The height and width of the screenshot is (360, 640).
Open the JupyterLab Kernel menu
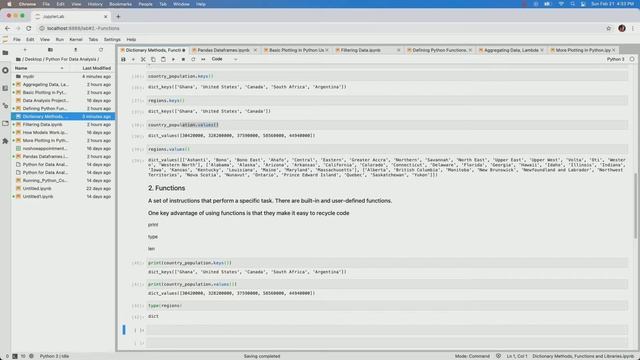tap(76, 40)
